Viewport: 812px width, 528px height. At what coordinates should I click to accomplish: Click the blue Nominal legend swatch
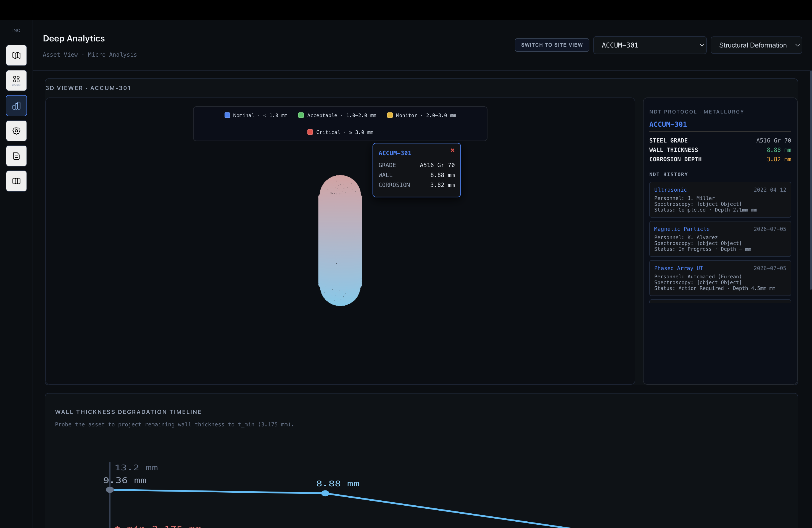click(x=227, y=115)
